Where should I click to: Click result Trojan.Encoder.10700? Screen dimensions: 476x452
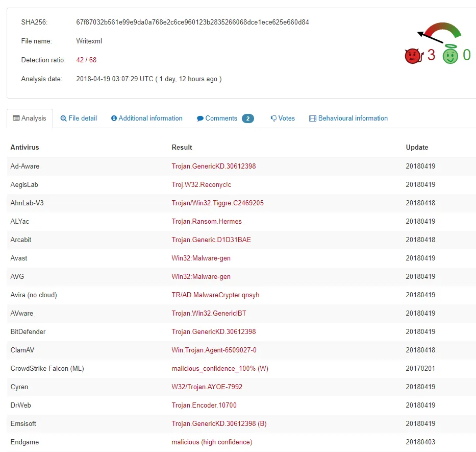[204, 405]
